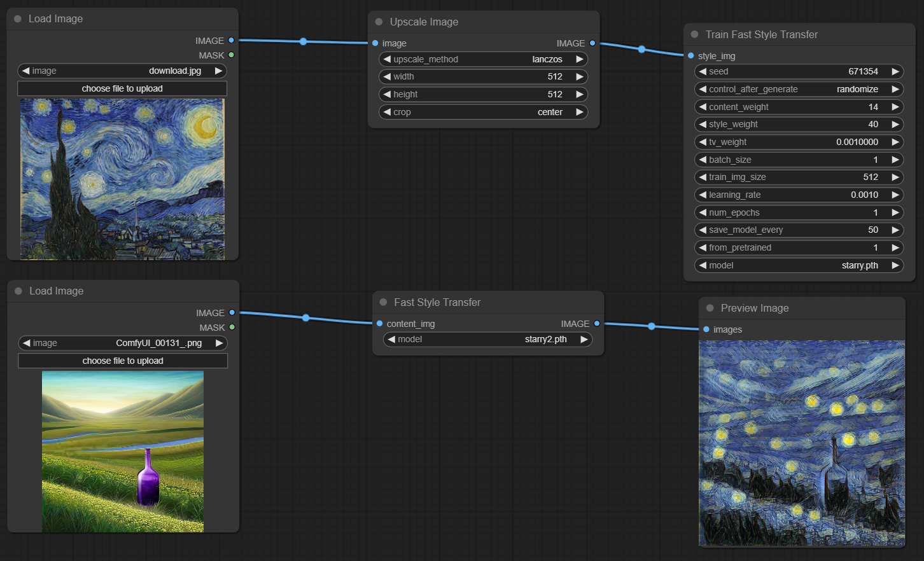
Task: Decrease style_weight below 40
Action: (702, 124)
